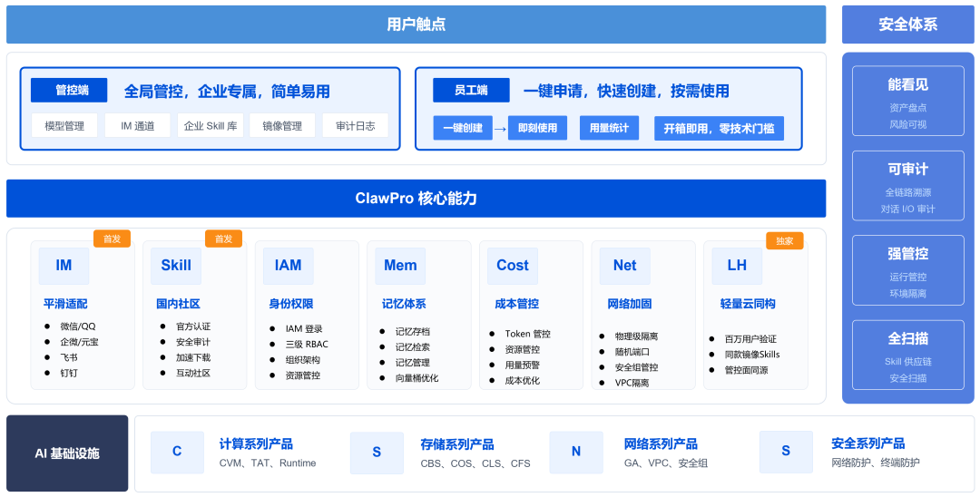Click the 向量桶优化 list item
The image size is (980, 497).
point(416,378)
